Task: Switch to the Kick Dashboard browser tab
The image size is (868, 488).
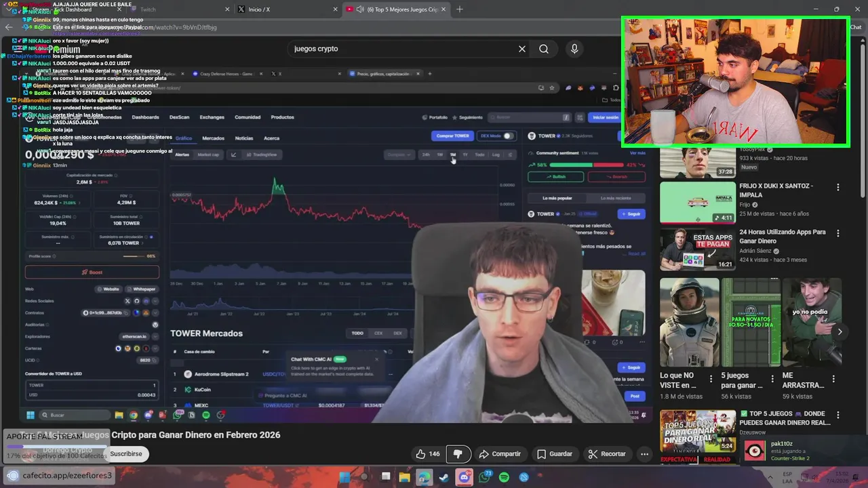Action: pyautogui.click(x=72, y=9)
